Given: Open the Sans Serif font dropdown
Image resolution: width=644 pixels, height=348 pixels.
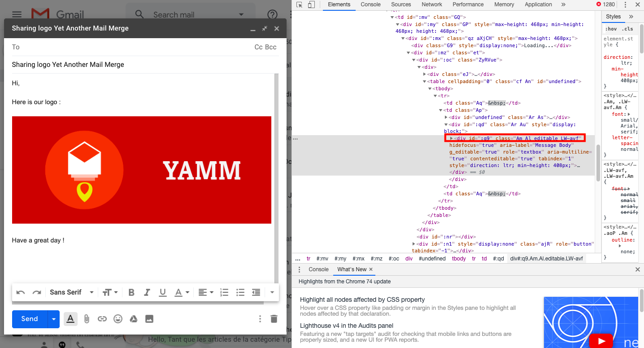Looking at the screenshot, I should (x=72, y=292).
